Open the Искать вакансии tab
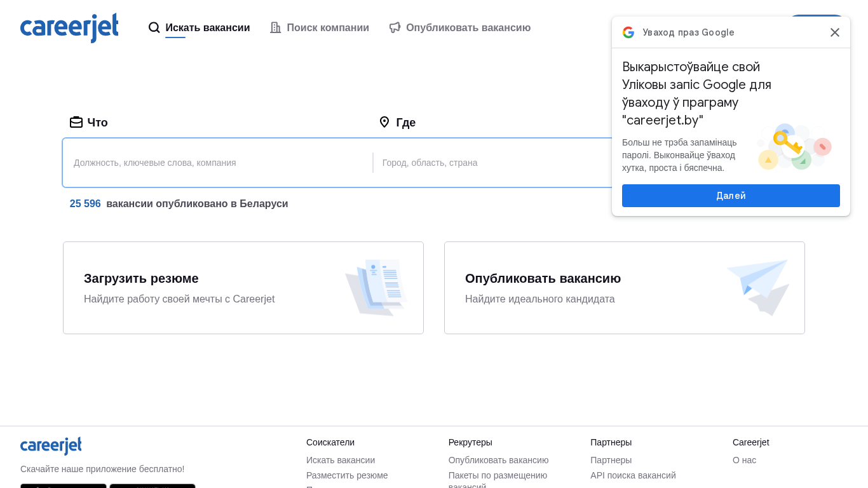Screen dimensions: 868x488 207,27
